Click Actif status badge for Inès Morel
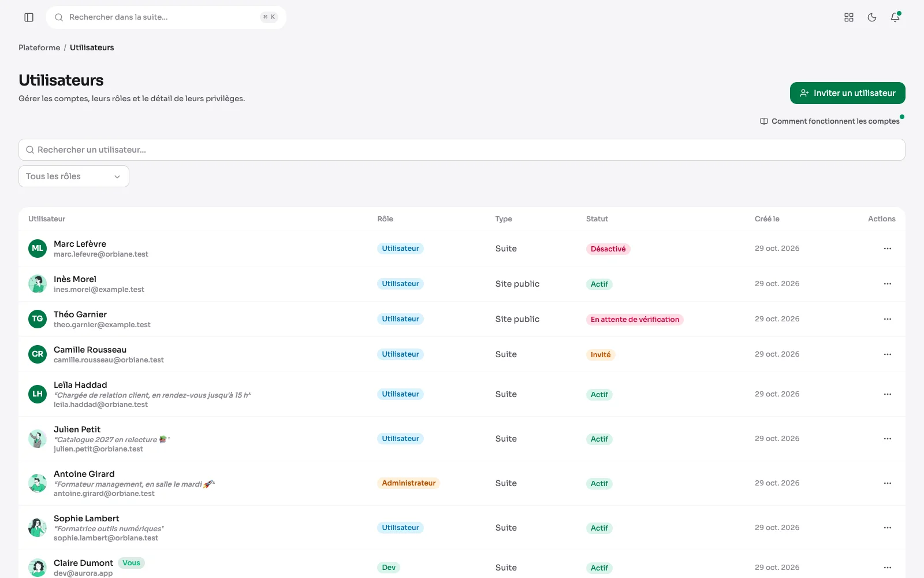Image resolution: width=924 pixels, height=578 pixels. 599,284
